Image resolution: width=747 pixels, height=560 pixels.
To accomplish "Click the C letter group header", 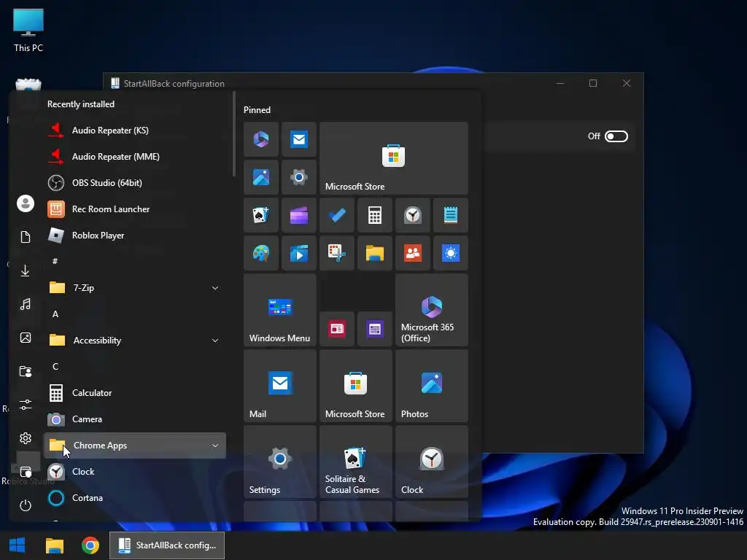I will pos(55,367).
